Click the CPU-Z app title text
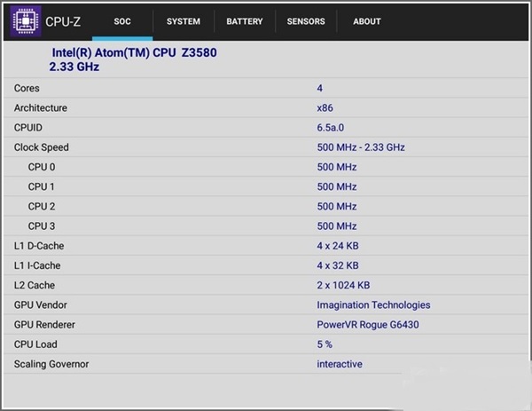This screenshot has height=411, width=532. [x=63, y=21]
